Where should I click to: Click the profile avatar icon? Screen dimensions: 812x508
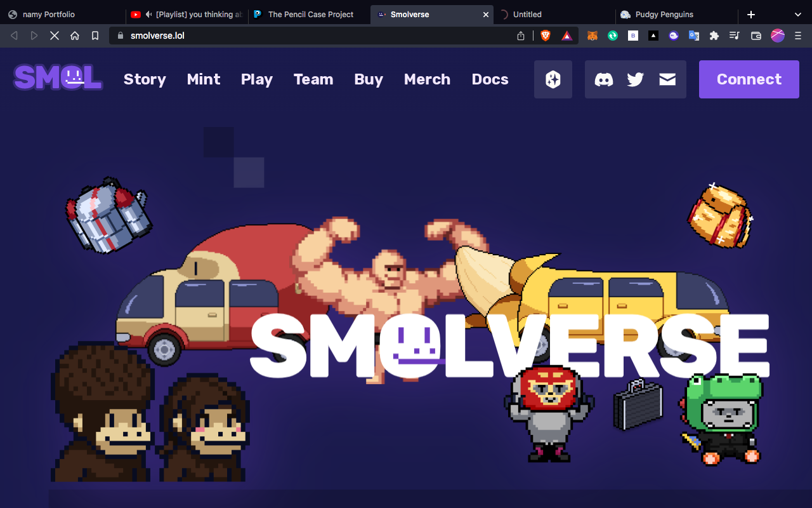click(x=778, y=36)
